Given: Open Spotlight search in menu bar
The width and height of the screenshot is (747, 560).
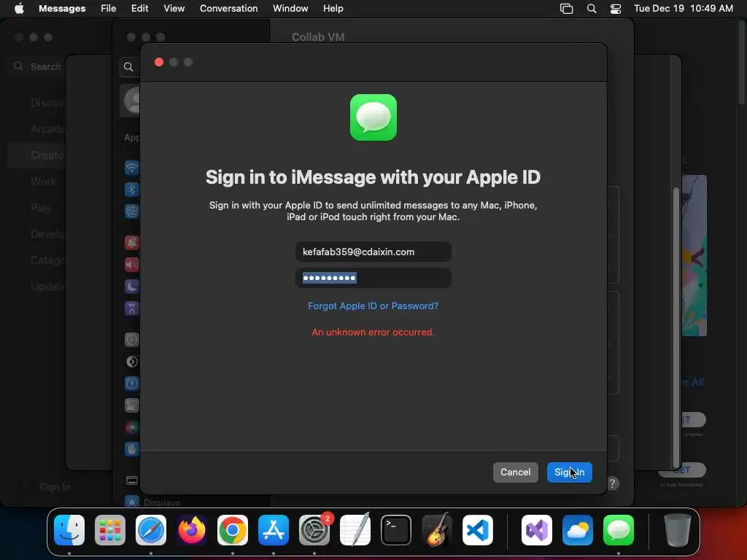Looking at the screenshot, I should click(x=591, y=9).
